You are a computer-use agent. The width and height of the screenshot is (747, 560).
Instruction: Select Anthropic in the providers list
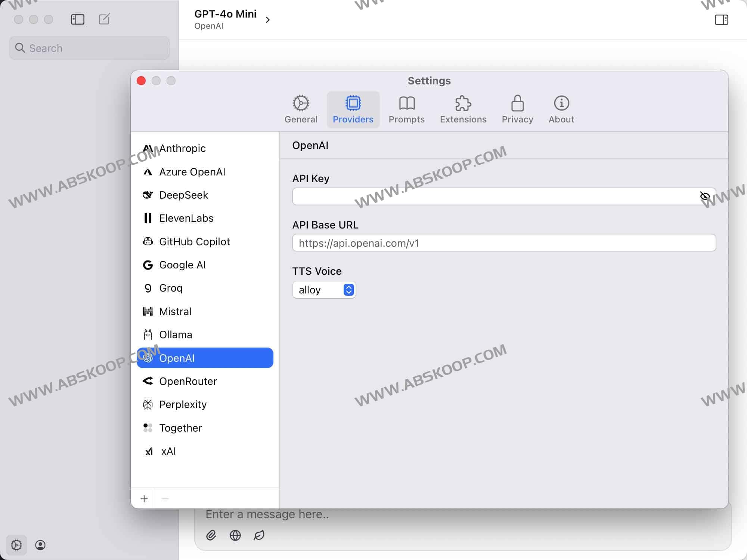(182, 149)
